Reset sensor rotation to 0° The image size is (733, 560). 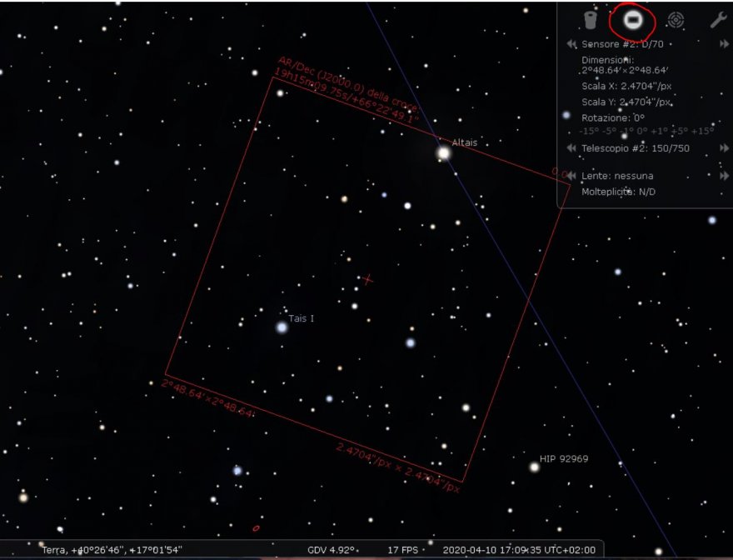click(x=646, y=131)
